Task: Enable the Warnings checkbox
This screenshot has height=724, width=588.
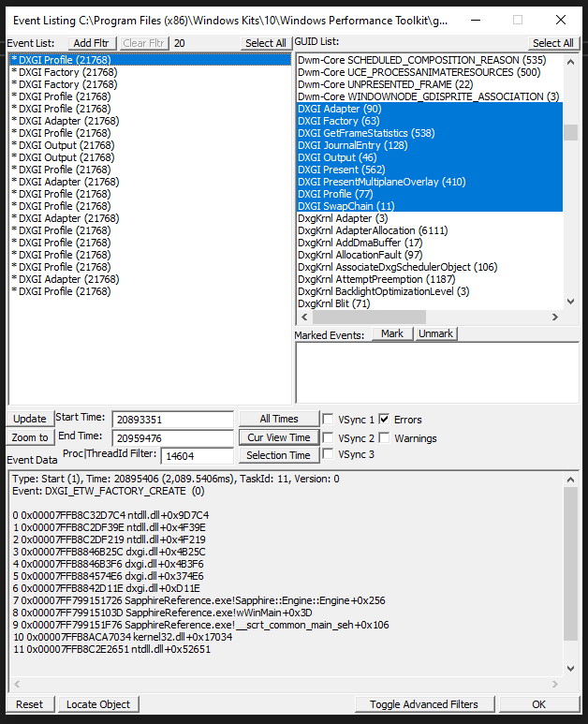Action: 385,438
